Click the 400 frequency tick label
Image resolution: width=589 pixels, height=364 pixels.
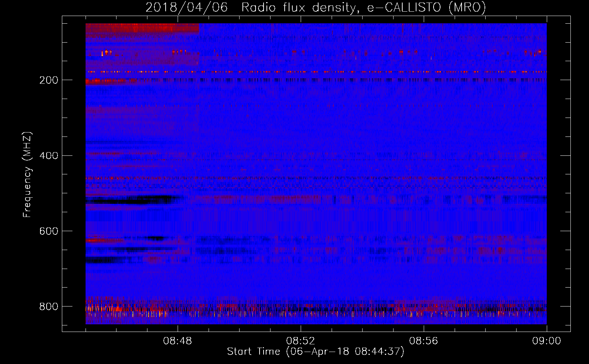(49, 156)
